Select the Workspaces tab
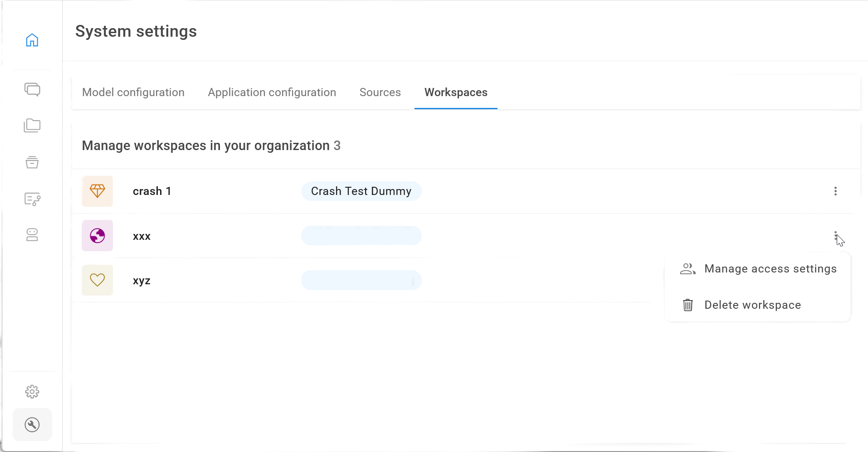 (456, 92)
